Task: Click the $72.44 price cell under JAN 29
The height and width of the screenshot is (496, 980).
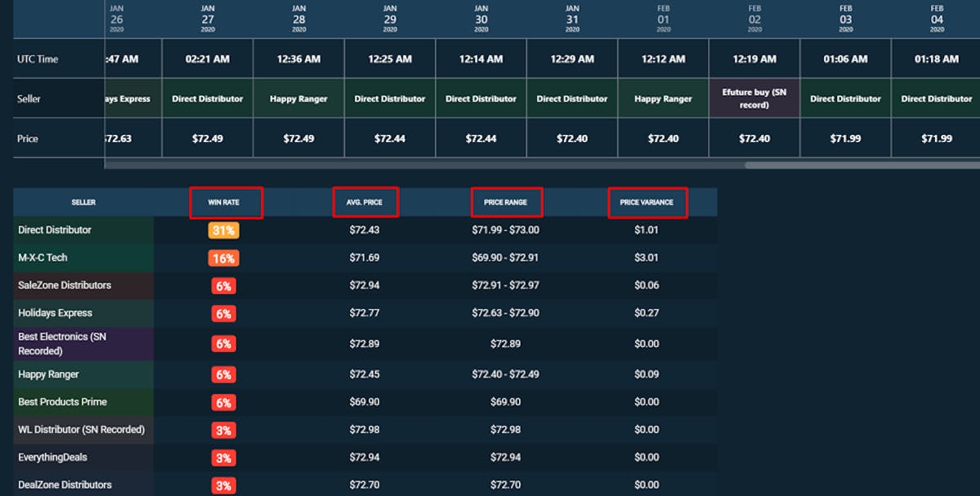Action: point(390,139)
